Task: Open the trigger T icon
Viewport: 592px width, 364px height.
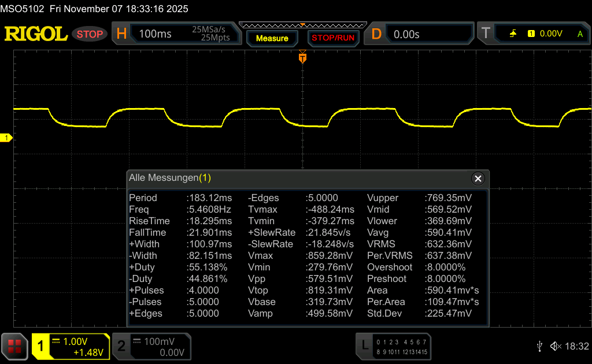Action: 486,34
